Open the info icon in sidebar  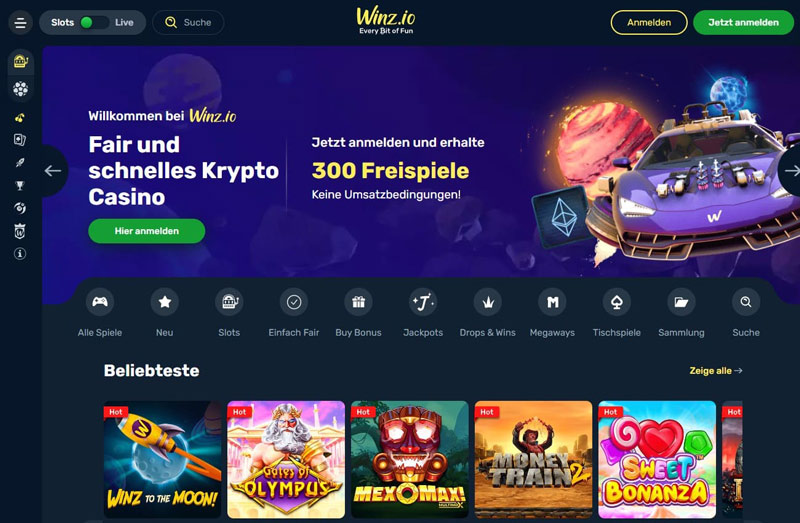20,254
